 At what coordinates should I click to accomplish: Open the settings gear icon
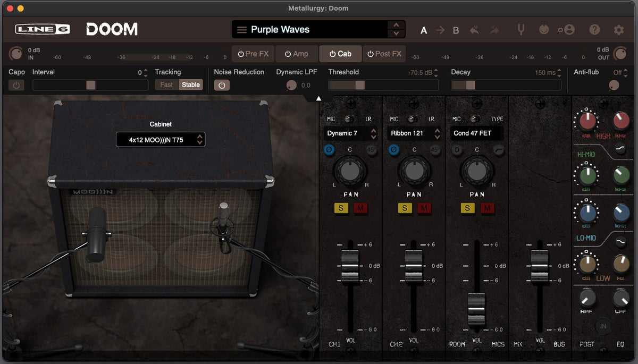tap(619, 30)
